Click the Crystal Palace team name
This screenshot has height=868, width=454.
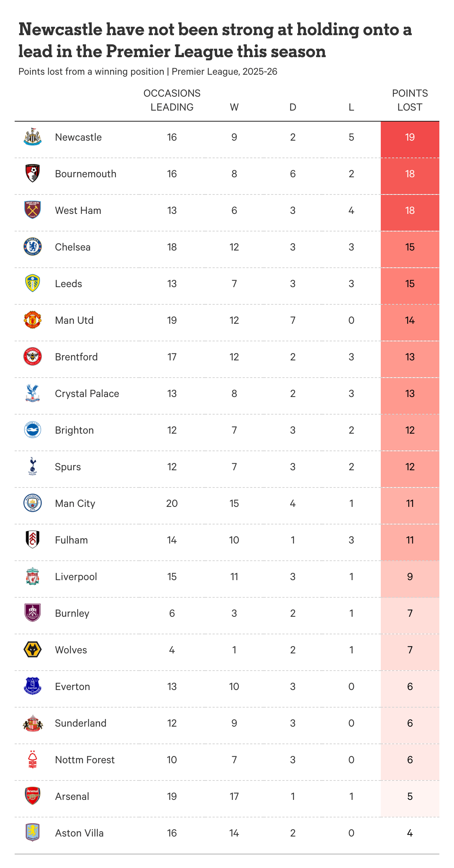[87, 394]
